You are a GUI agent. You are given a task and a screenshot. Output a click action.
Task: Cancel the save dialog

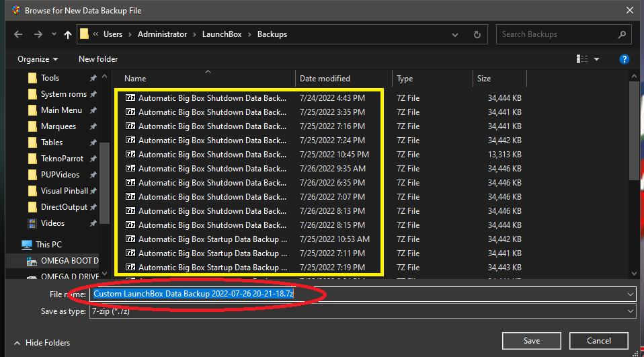(x=599, y=341)
